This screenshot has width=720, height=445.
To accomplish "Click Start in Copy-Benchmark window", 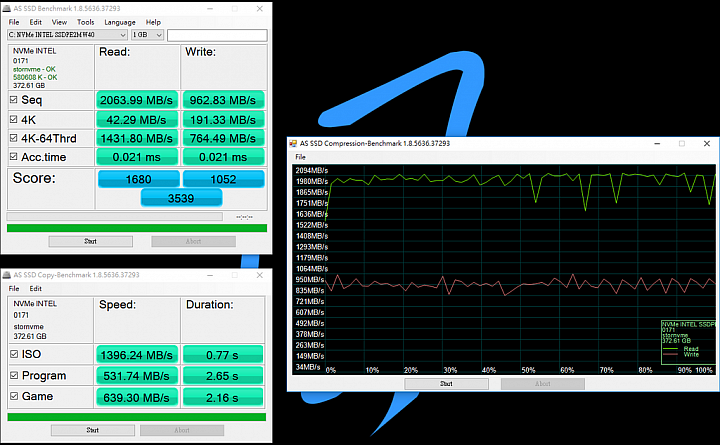I will click(93, 430).
